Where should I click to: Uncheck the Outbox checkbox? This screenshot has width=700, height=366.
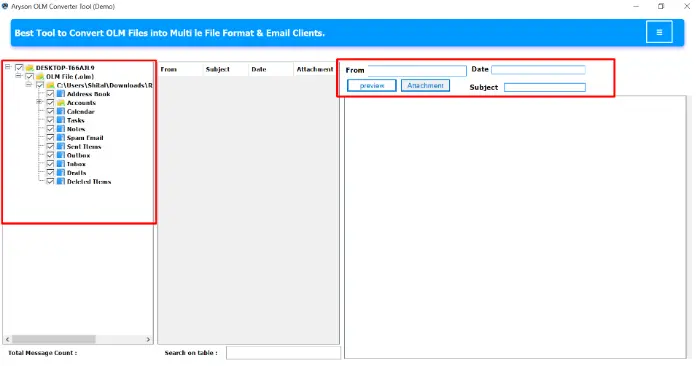[50, 155]
